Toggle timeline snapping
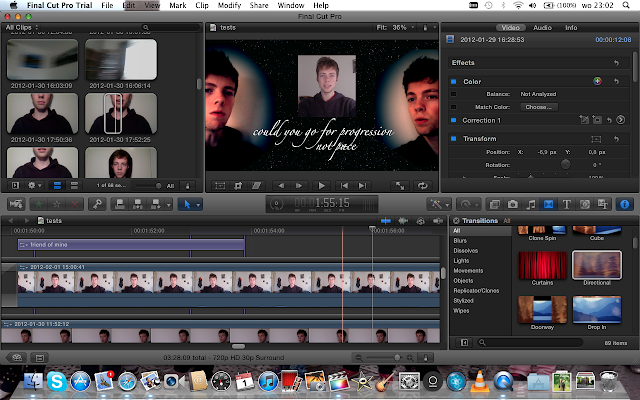The height and width of the screenshot is (400, 640). click(438, 221)
